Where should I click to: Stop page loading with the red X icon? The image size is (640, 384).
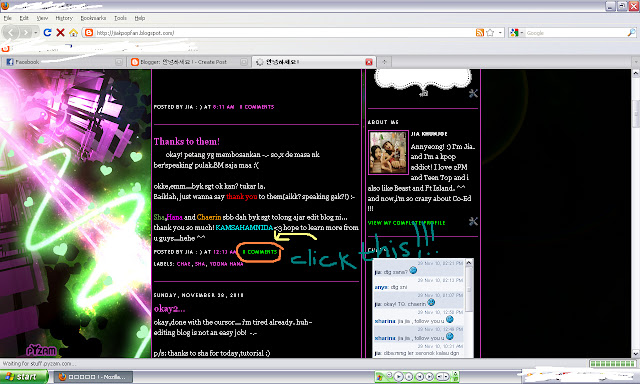60,32
